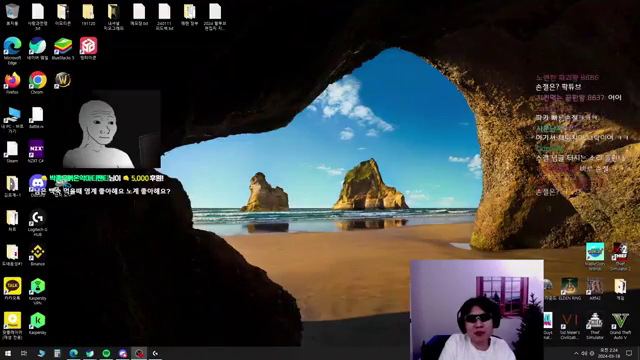640x360 pixels.
Task: Select the Thief Simulator shortcut with thief logo
Action: [595, 326]
